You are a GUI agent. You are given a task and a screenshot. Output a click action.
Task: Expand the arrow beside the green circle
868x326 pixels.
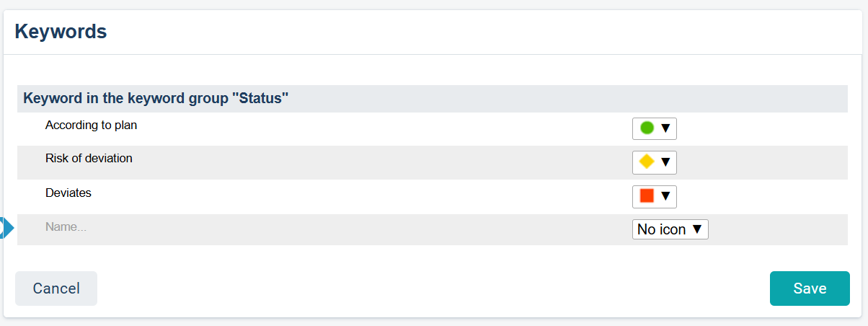coord(665,128)
